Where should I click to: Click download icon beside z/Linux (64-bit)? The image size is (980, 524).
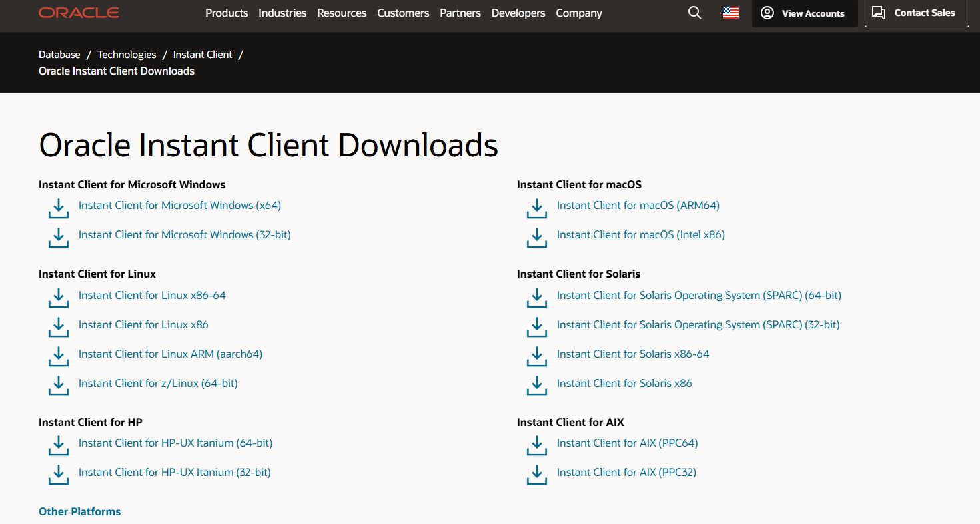(x=59, y=386)
